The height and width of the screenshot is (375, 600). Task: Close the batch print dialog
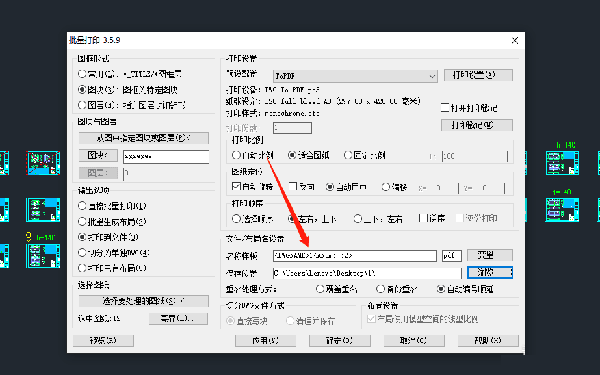click(x=515, y=41)
